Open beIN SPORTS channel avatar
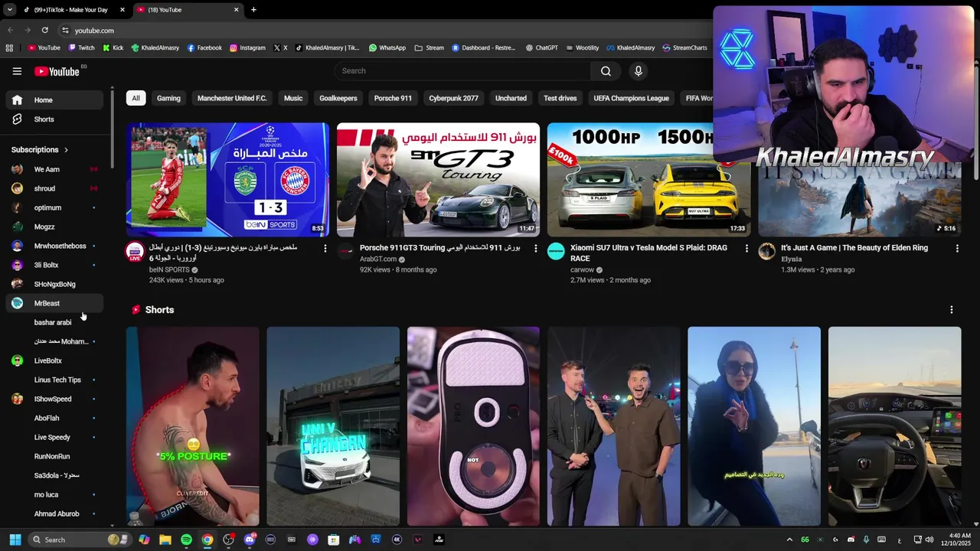The image size is (980, 551). tap(135, 252)
